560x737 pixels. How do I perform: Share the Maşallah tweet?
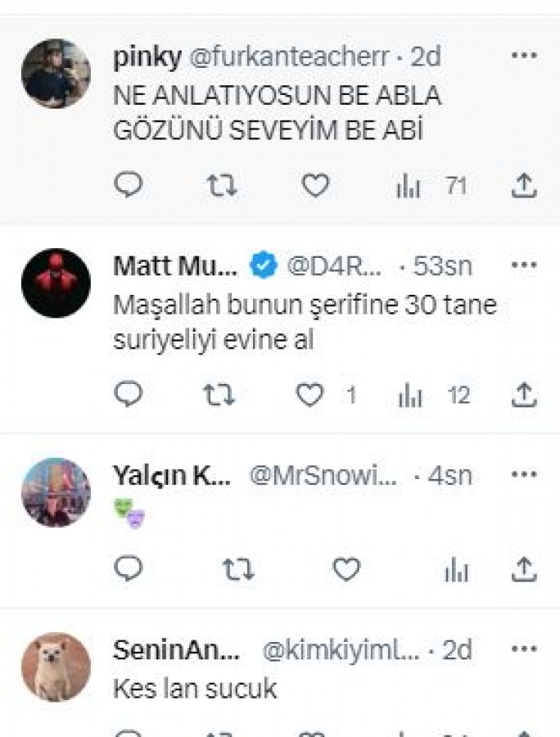[522, 396]
